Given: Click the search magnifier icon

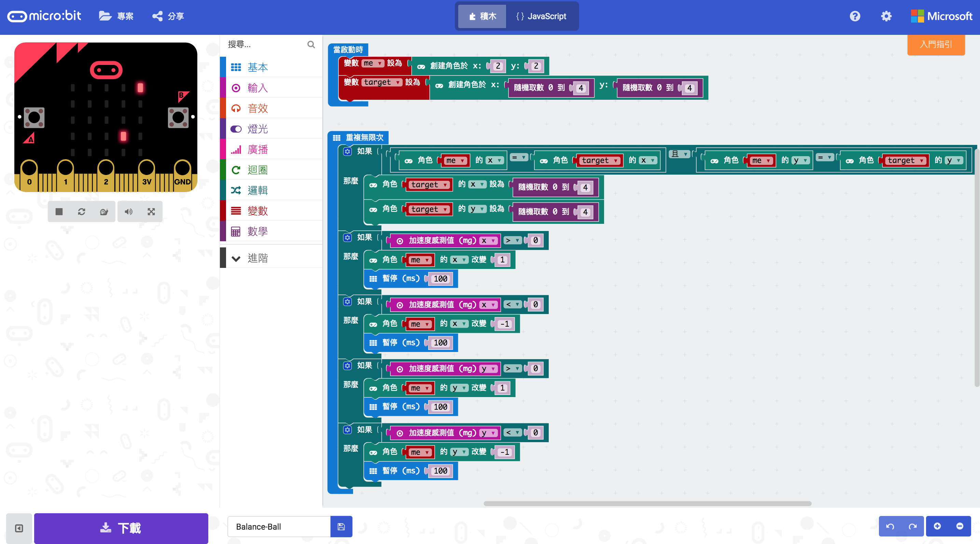Looking at the screenshot, I should pos(311,44).
